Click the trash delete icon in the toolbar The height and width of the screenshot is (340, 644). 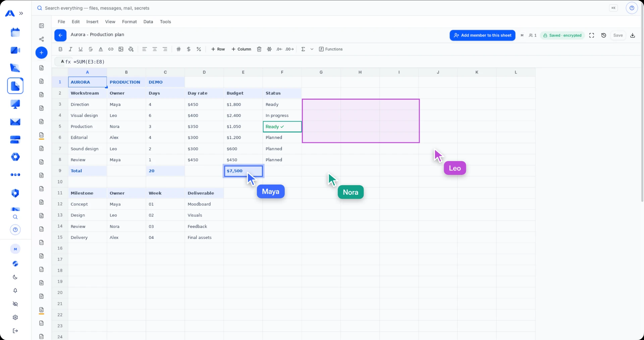(x=259, y=49)
